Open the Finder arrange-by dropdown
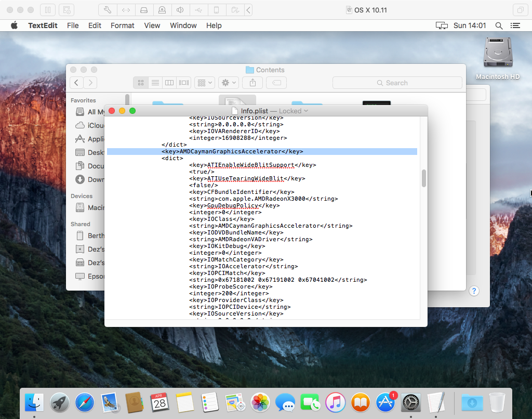 pyautogui.click(x=205, y=83)
